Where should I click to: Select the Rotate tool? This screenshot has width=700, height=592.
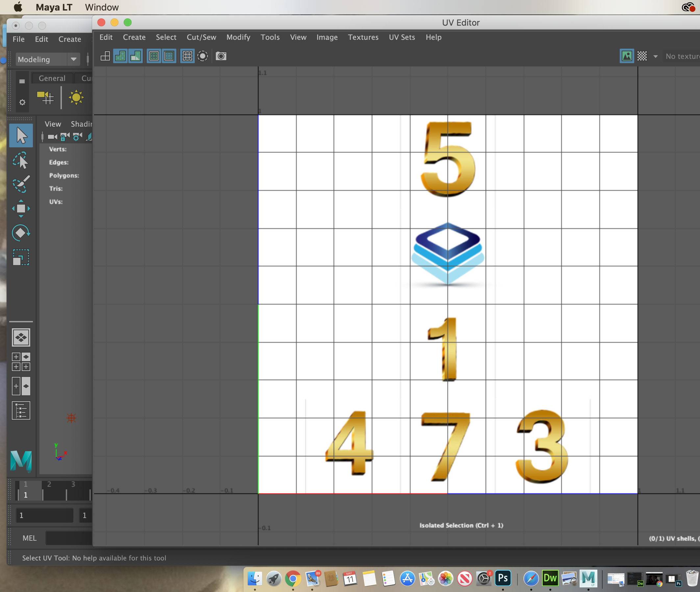coord(21,233)
